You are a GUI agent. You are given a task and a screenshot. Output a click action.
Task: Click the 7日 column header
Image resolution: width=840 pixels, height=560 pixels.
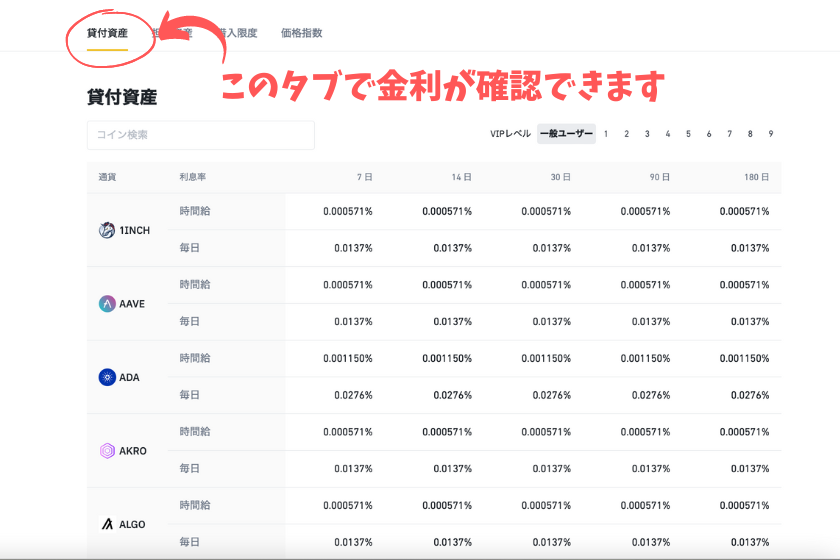(x=365, y=177)
